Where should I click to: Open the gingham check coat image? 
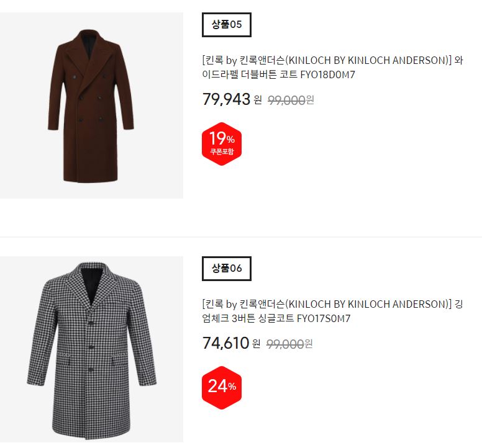point(91,349)
